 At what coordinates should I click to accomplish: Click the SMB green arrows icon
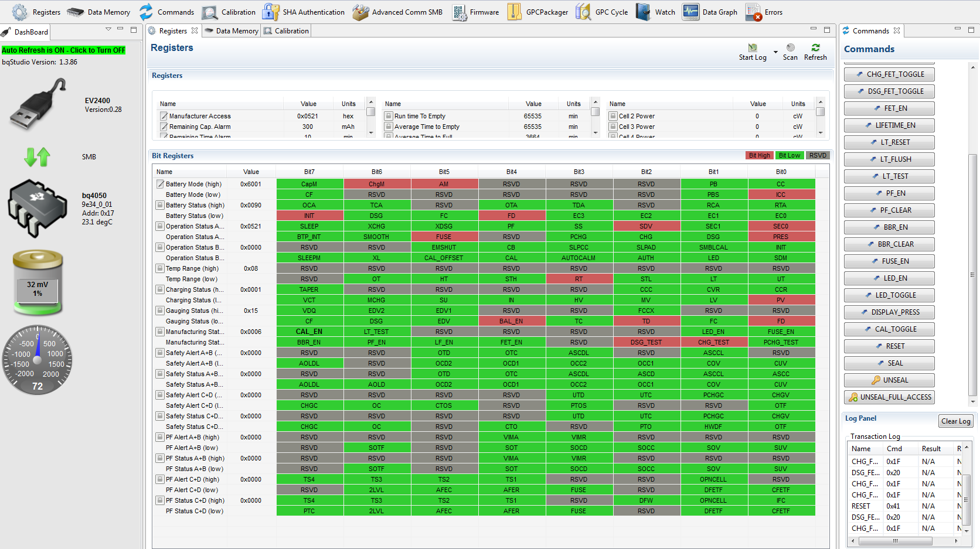point(38,157)
